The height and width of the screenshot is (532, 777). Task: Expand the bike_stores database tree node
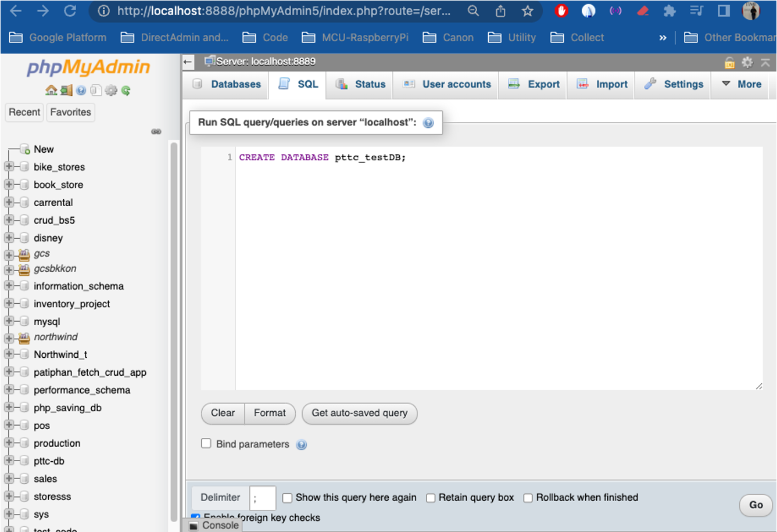tap(9, 167)
